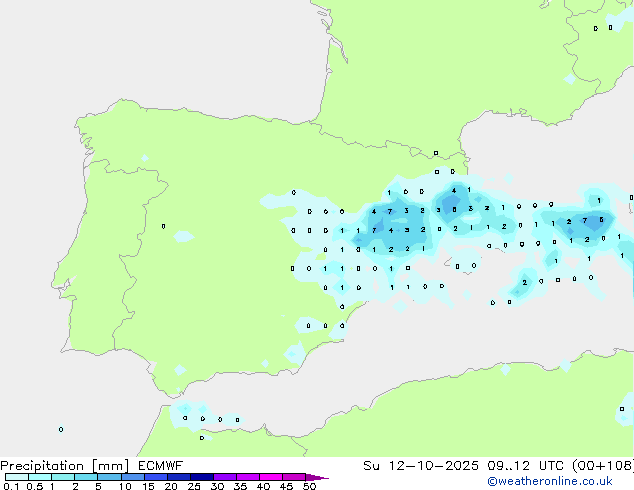The height and width of the screenshot is (490, 634).
Task: Pick the magenta legend swatch between 40 and 45
Action: [x=271, y=477]
